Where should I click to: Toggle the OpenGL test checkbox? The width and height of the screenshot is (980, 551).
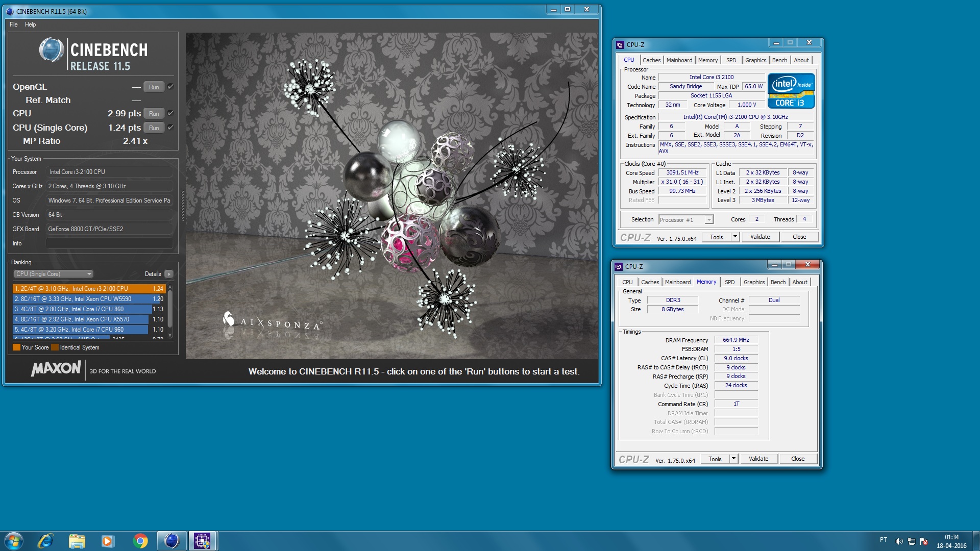tap(171, 87)
